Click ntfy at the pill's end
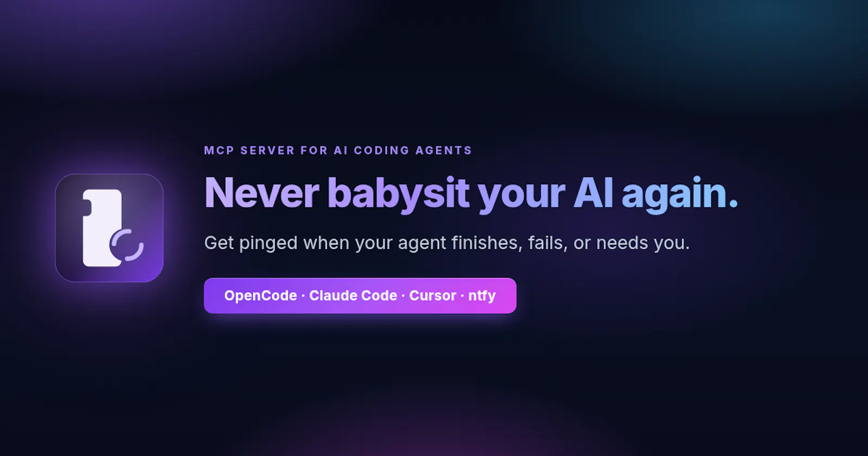The height and width of the screenshot is (456, 868). [482, 296]
